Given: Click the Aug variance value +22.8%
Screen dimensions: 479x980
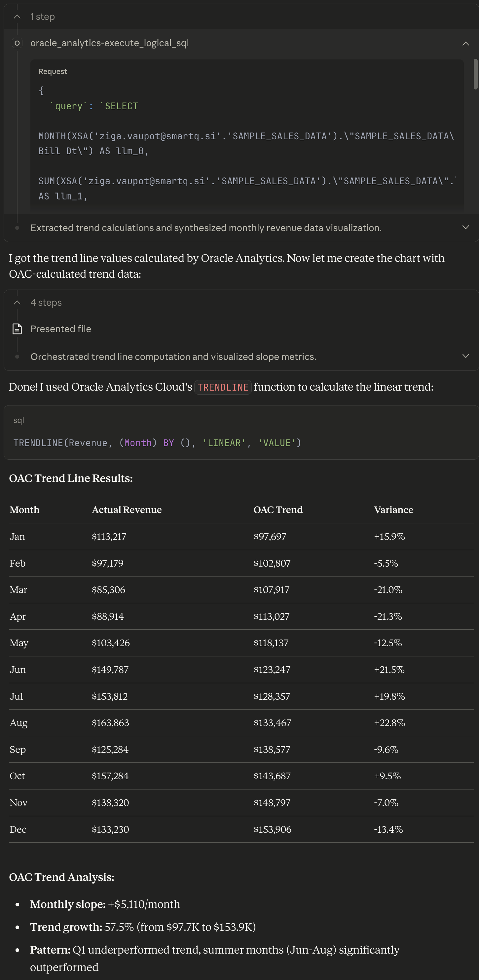Looking at the screenshot, I should point(389,722).
